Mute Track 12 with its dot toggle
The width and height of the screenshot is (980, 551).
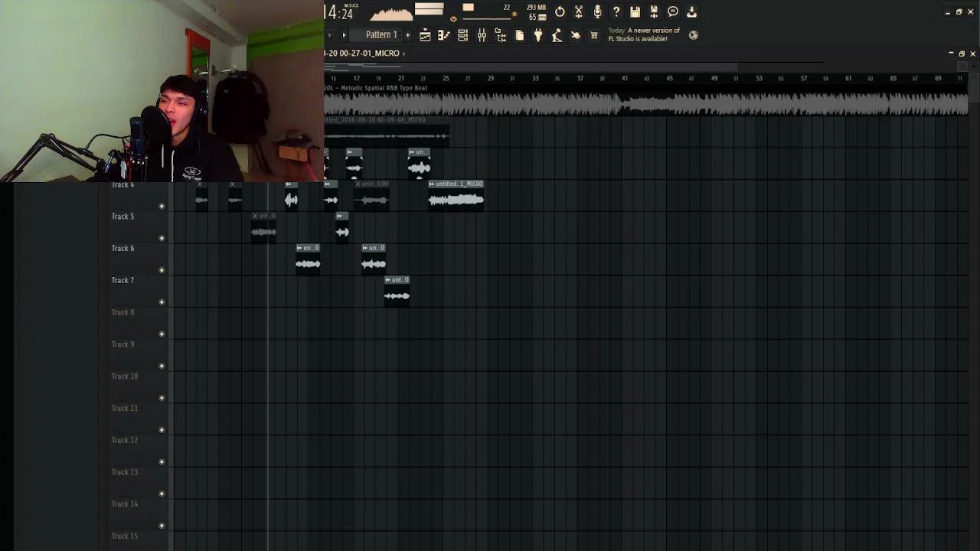click(162, 461)
